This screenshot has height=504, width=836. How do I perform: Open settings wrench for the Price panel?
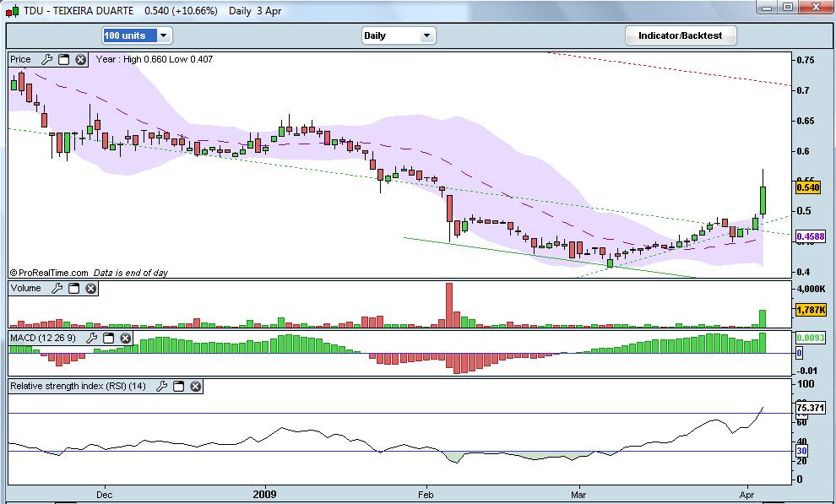pyautogui.click(x=47, y=60)
